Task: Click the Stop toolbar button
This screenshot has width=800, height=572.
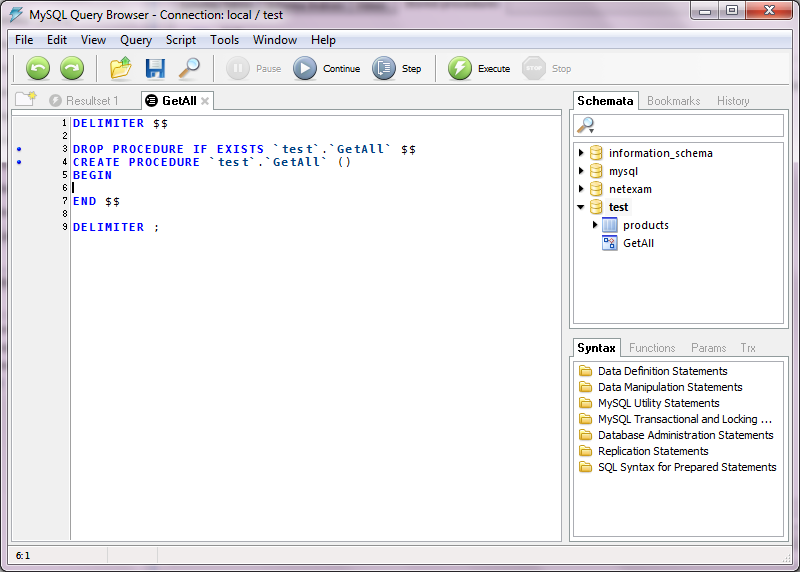Action: 546,68
